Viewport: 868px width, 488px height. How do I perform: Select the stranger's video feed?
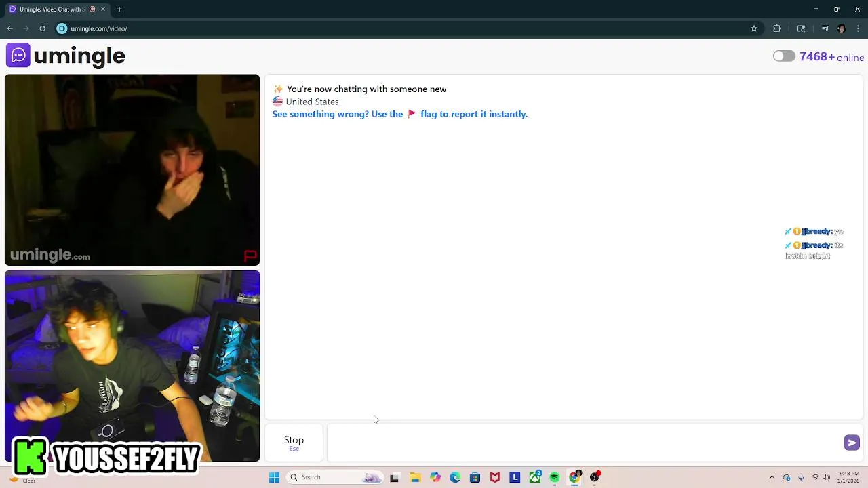(132, 169)
